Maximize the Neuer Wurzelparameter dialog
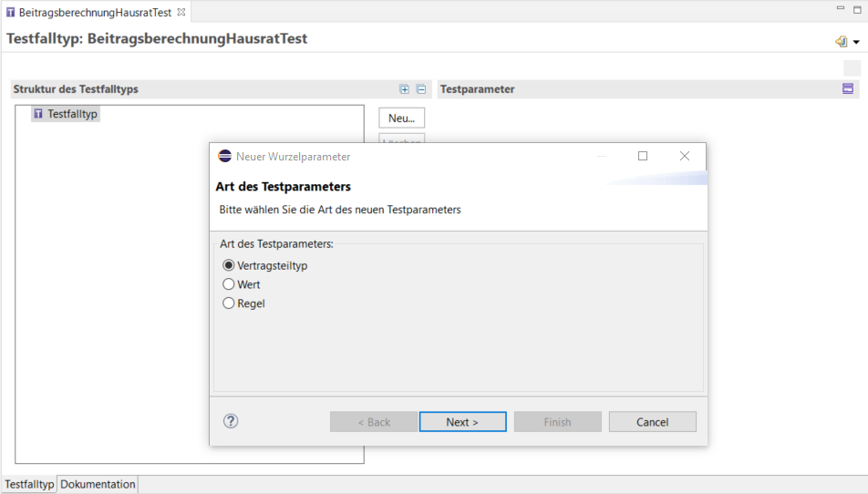 643,156
